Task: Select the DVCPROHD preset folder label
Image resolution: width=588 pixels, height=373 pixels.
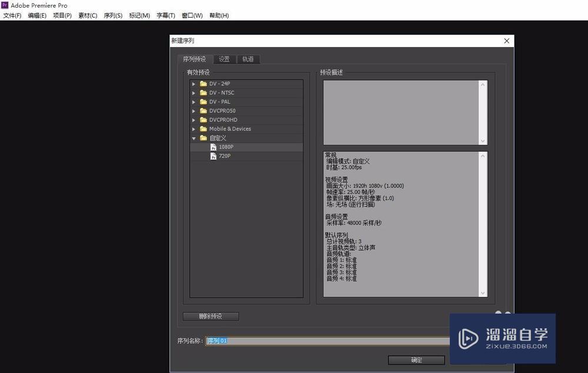Action: (x=223, y=119)
